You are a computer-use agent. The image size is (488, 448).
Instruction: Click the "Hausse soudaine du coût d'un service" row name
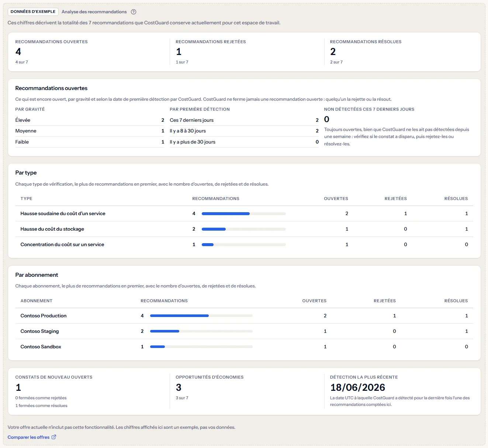[x=63, y=214]
